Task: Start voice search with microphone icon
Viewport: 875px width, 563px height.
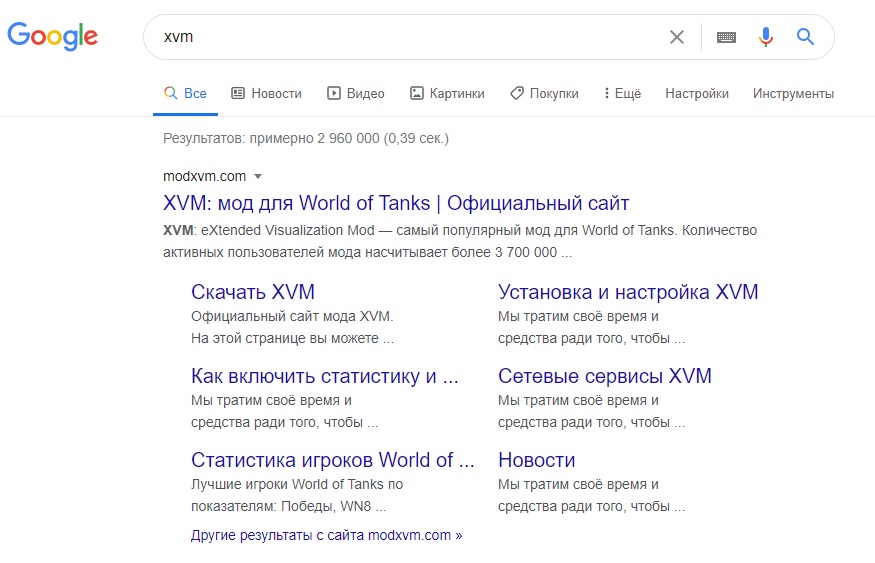Action: (x=766, y=37)
